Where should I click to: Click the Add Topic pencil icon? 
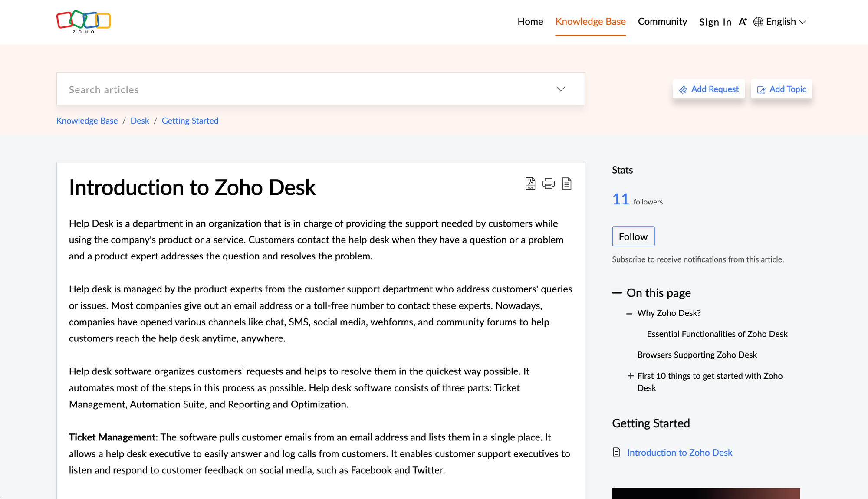coord(761,89)
